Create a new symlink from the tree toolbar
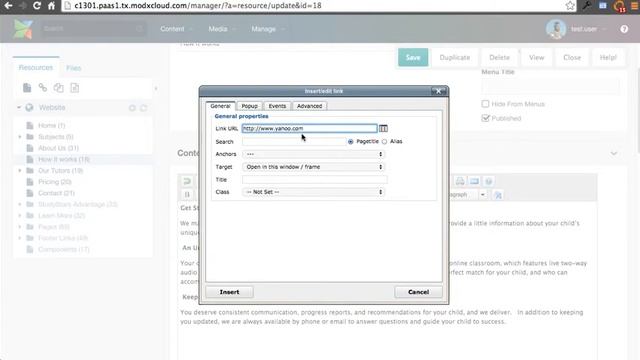The image size is (640, 360). coord(59,88)
